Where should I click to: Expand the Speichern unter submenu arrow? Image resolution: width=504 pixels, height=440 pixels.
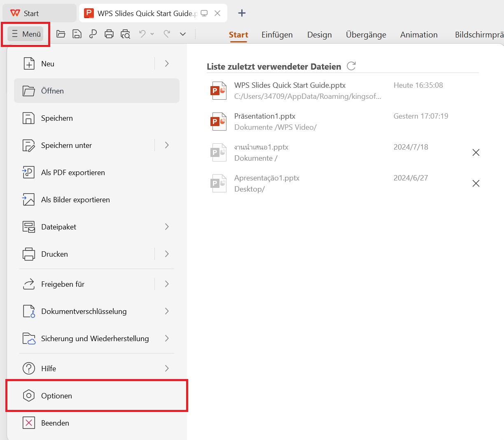click(167, 145)
